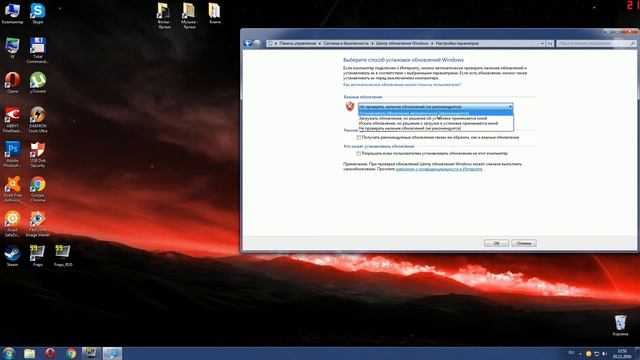This screenshot has height=360, width=640.
Task: Open uTorrent desktop shortcut
Action: 38,82
